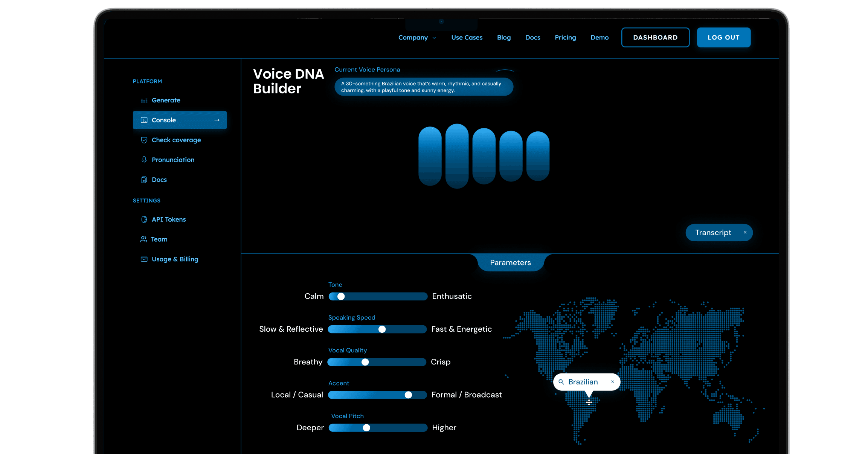Click the Team people icon
868x454 pixels.
pos(143,239)
